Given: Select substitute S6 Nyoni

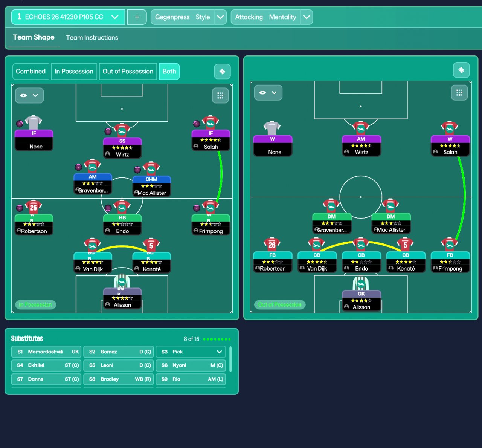Looking at the screenshot, I should [191, 365].
